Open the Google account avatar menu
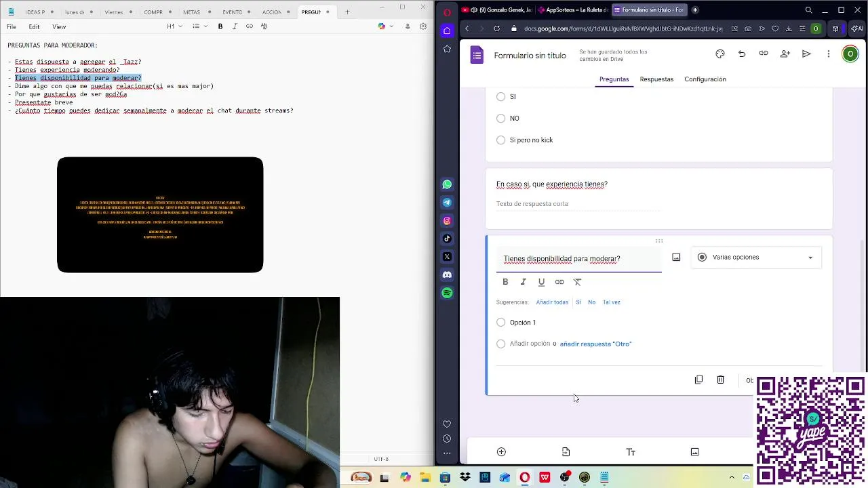This screenshot has height=488, width=868. [x=850, y=54]
